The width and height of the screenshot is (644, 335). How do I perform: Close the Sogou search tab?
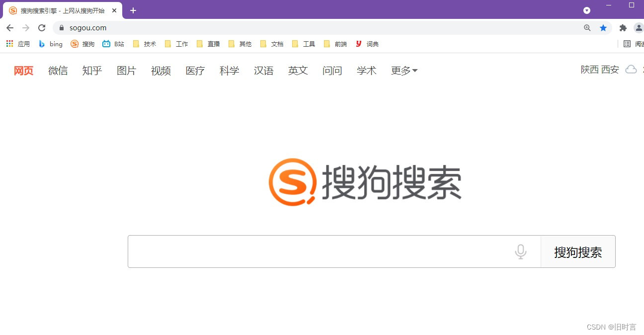114,10
